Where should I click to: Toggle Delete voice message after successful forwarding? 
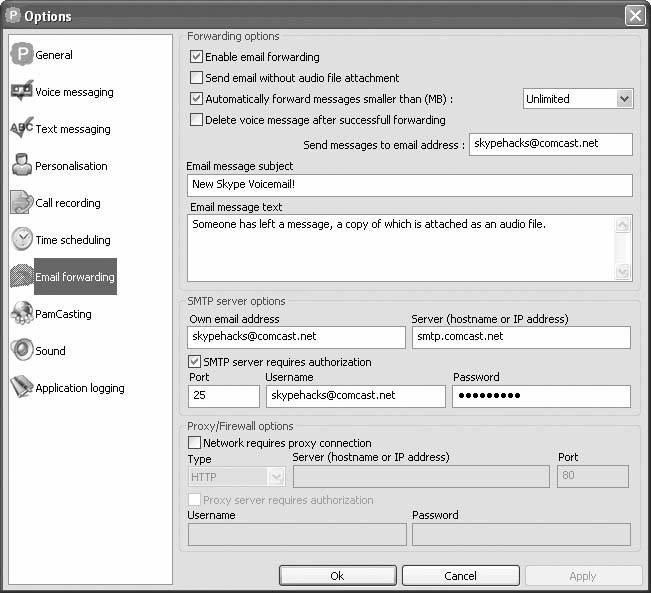pos(196,120)
